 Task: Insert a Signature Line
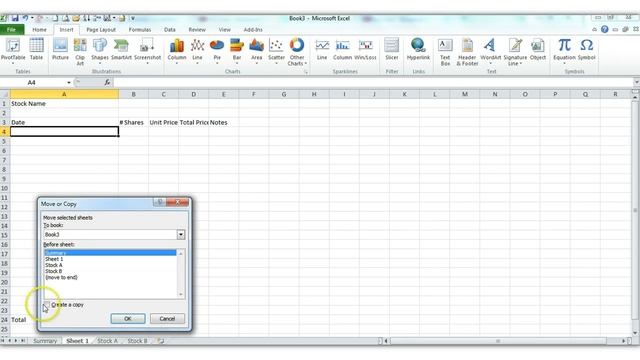(515, 51)
